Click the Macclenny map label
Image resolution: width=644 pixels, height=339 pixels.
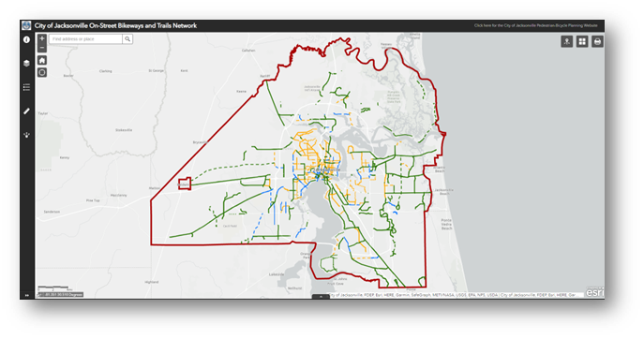pos(119,196)
